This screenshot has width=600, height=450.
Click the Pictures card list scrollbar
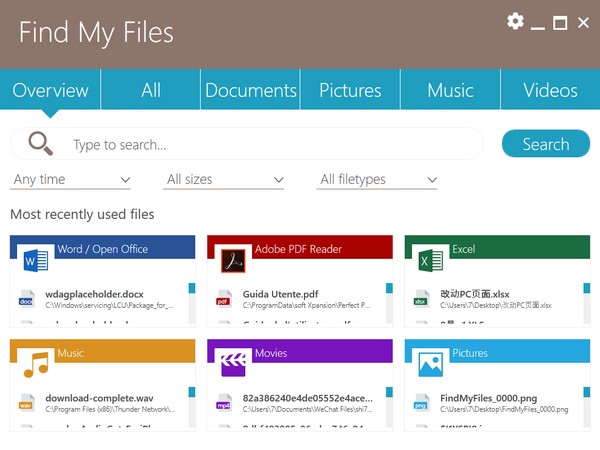point(587,407)
